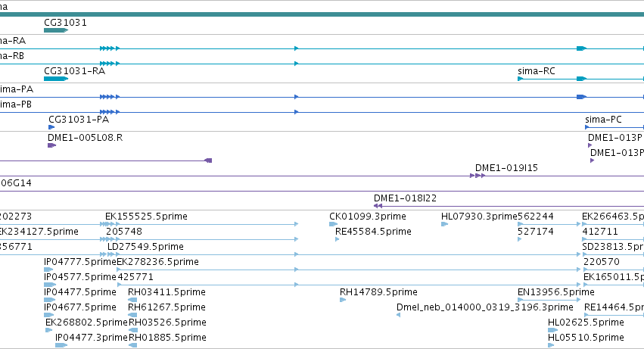Select the CG31031-RA transcript arrow
The image size is (644, 349).
56,79
